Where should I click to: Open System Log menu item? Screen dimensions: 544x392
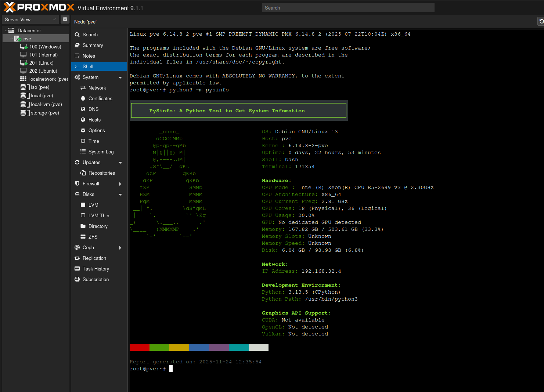[99, 152]
